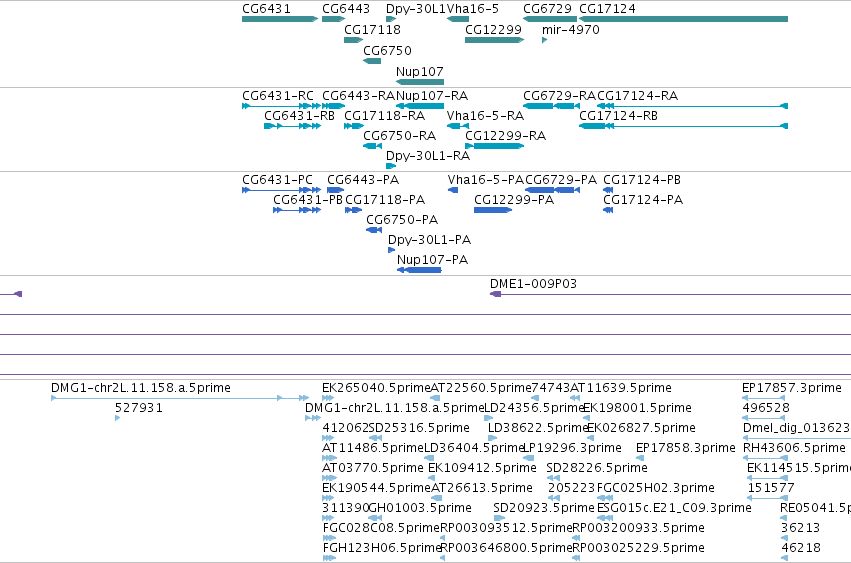
Task: Click the CG17124 gene label
Action: [607, 9]
